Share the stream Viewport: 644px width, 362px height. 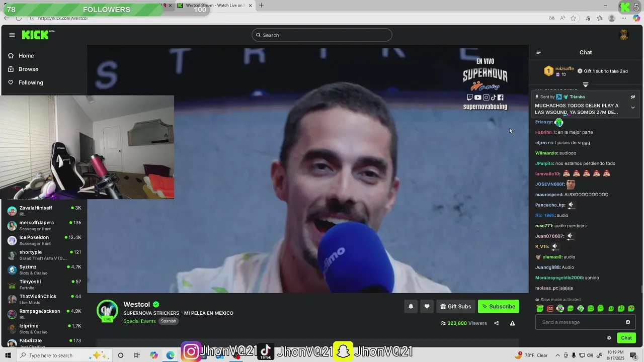pos(496,323)
